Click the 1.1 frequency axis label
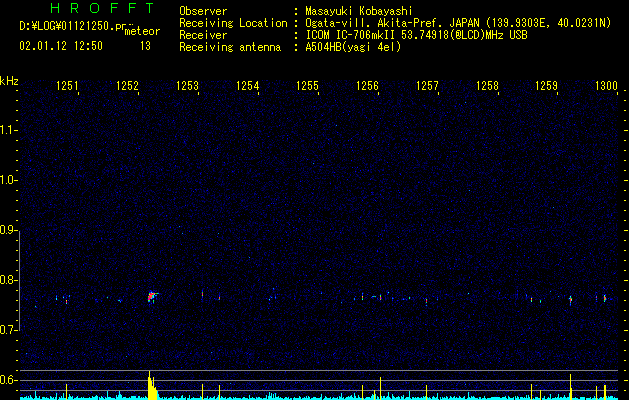Viewport: 629px width, 400px height. (x=8, y=130)
